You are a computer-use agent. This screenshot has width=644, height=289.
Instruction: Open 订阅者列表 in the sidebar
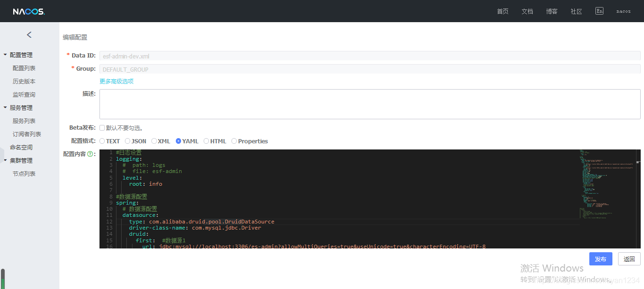point(27,134)
